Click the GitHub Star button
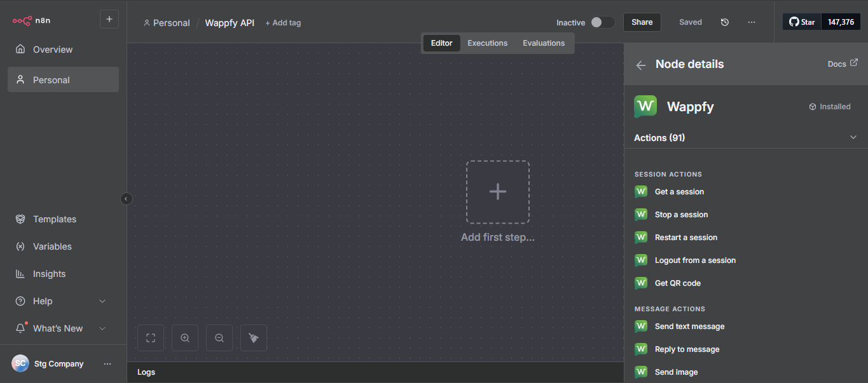This screenshot has height=383, width=868. 802,22
